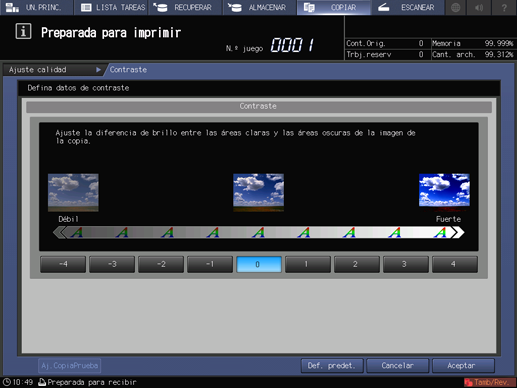Set contrast level to -3
Screen dimensions: 517x388
[x=112, y=264]
